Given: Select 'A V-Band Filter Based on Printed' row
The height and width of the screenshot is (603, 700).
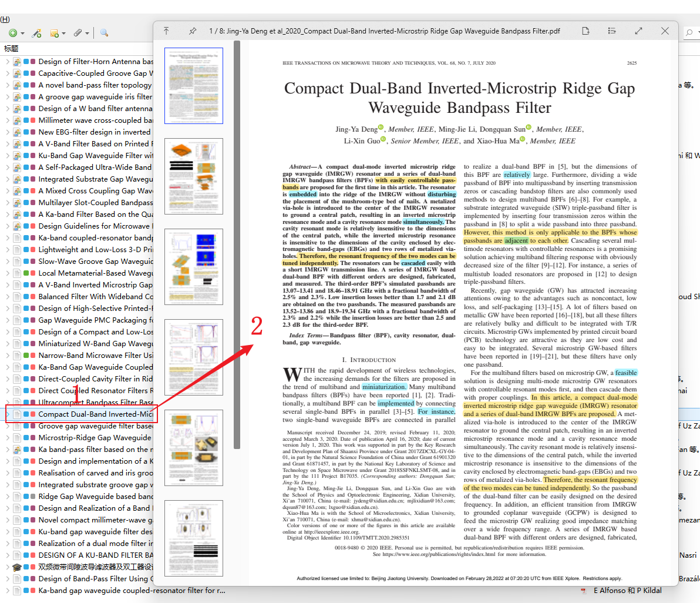Looking at the screenshot, I should coord(77,144).
